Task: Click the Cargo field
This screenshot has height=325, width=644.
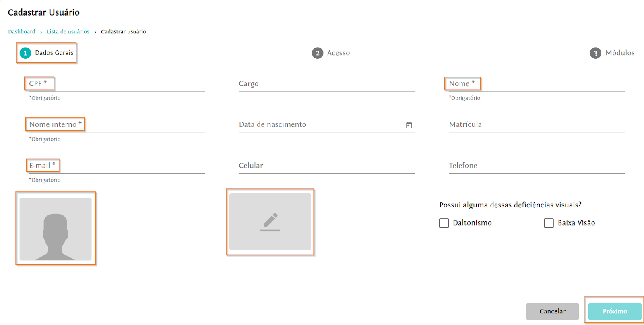Action: click(326, 84)
